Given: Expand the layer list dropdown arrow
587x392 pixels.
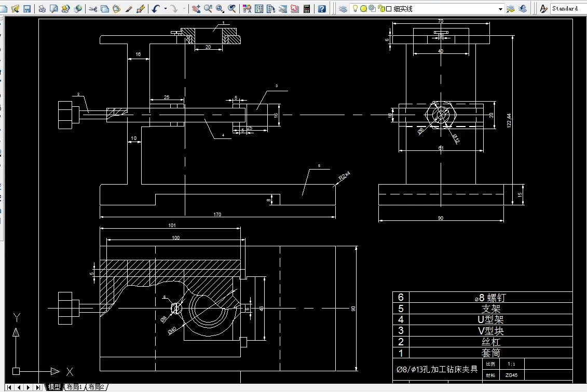Looking at the screenshot, I should [x=500, y=9].
